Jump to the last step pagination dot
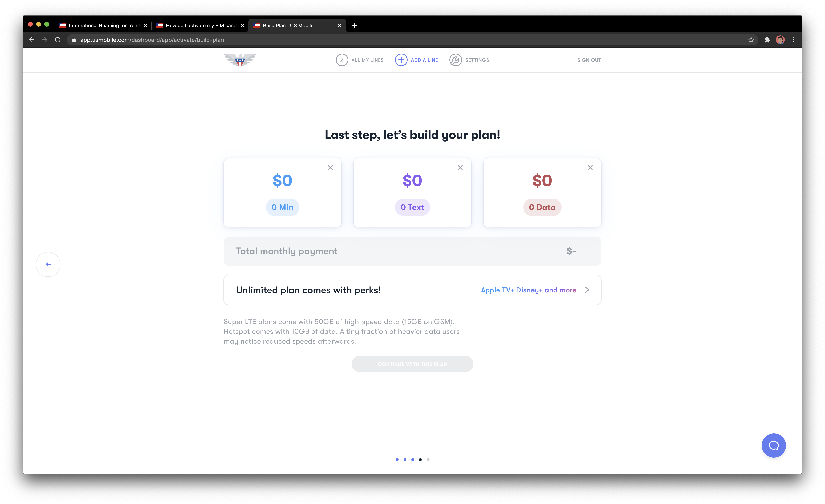The width and height of the screenshot is (825, 504). (428, 460)
